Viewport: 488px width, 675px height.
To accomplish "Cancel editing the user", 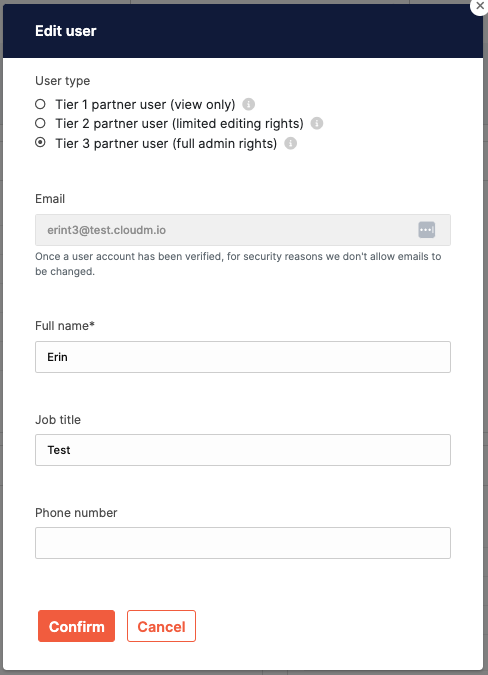I will (x=161, y=626).
